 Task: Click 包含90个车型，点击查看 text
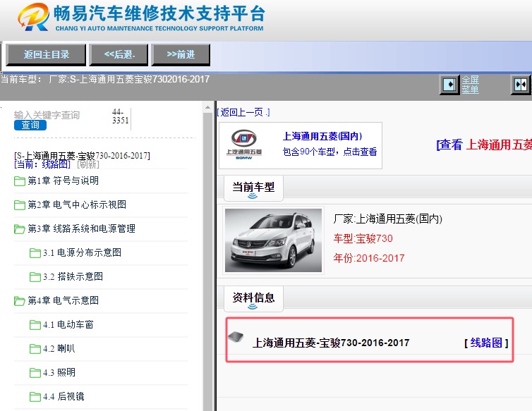330,152
